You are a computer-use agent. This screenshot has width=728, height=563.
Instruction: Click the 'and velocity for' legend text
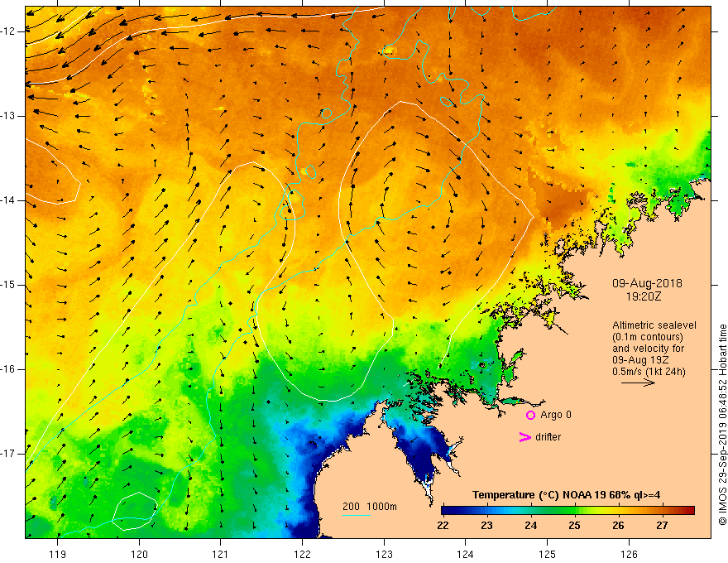[648, 349]
